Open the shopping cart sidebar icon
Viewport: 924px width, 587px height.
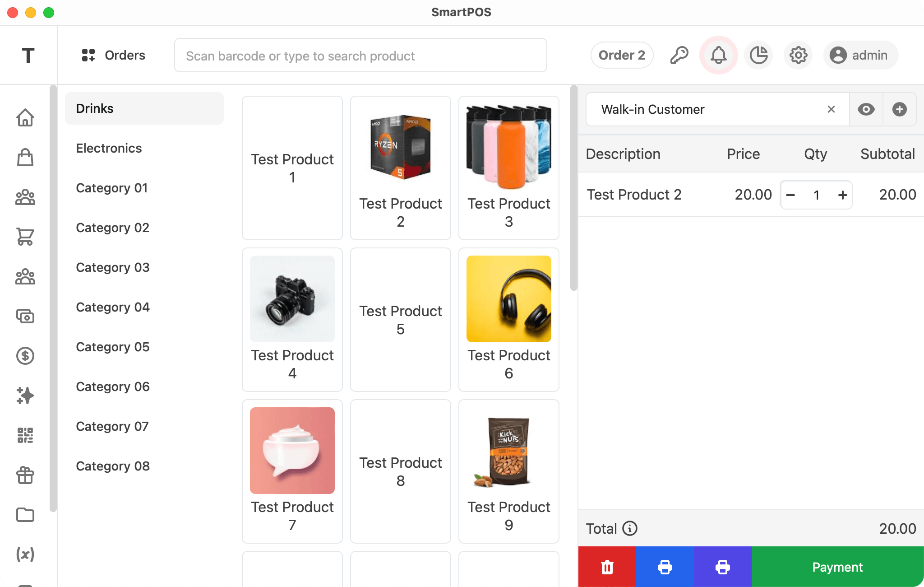click(25, 237)
